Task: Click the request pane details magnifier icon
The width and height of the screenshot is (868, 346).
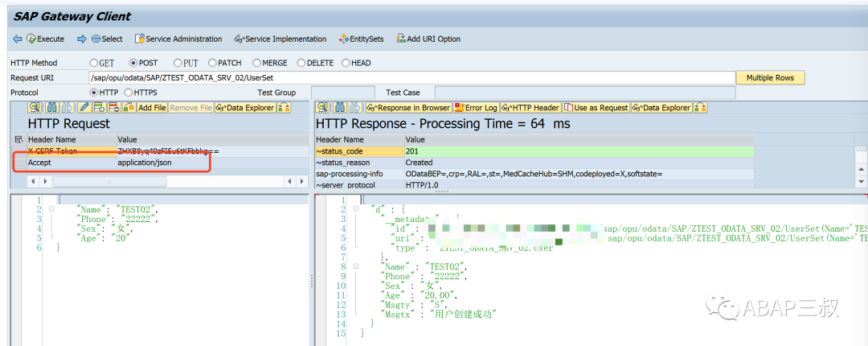Action: coord(34,108)
